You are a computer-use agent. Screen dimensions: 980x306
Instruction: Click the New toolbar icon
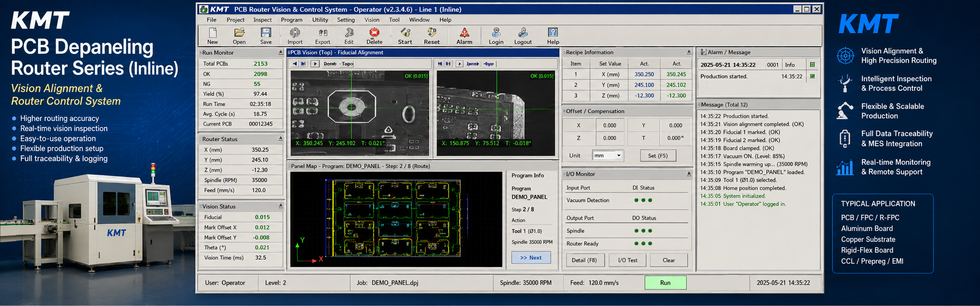pos(213,33)
